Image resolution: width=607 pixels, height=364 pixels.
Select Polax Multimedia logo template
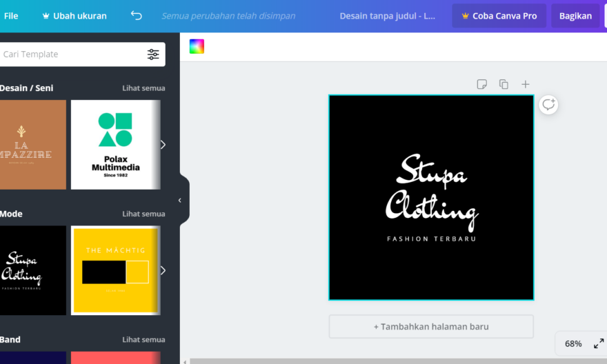click(115, 145)
